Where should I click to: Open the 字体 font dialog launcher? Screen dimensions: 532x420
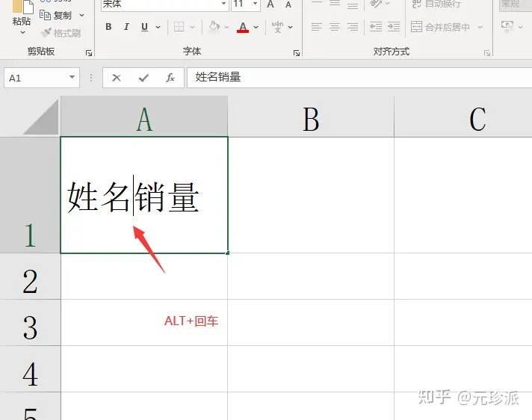[297, 53]
